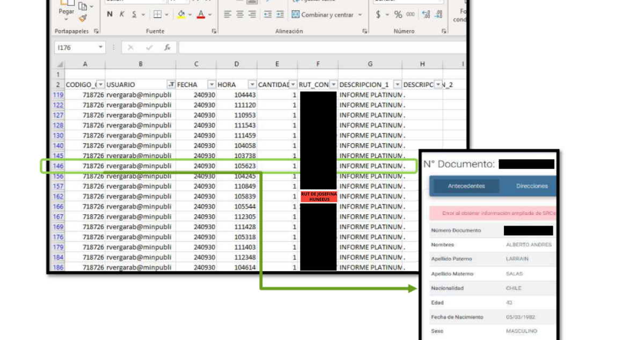The image size is (644, 340).
Task: Click into the formula bar input
Action: [x=322, y=48]
